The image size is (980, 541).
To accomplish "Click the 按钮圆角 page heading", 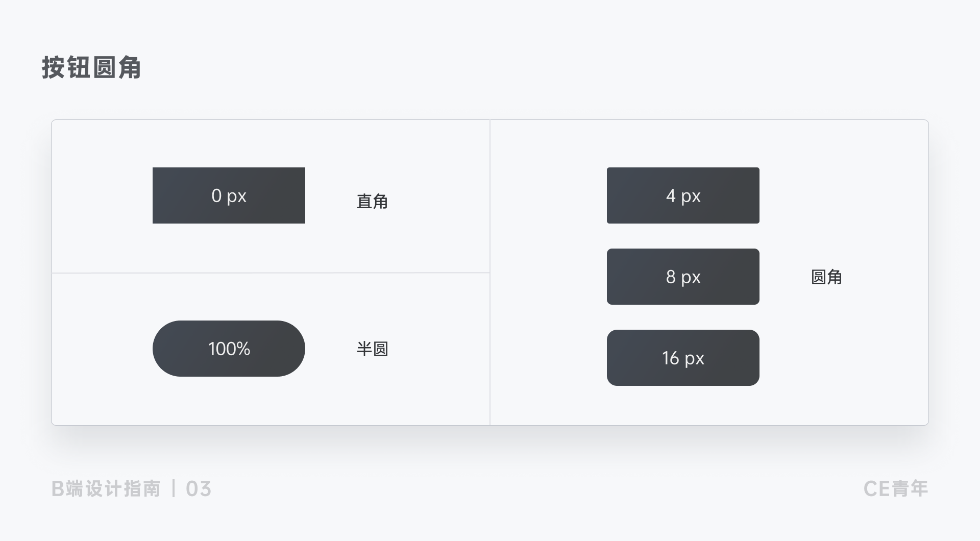I will [91, 67].
